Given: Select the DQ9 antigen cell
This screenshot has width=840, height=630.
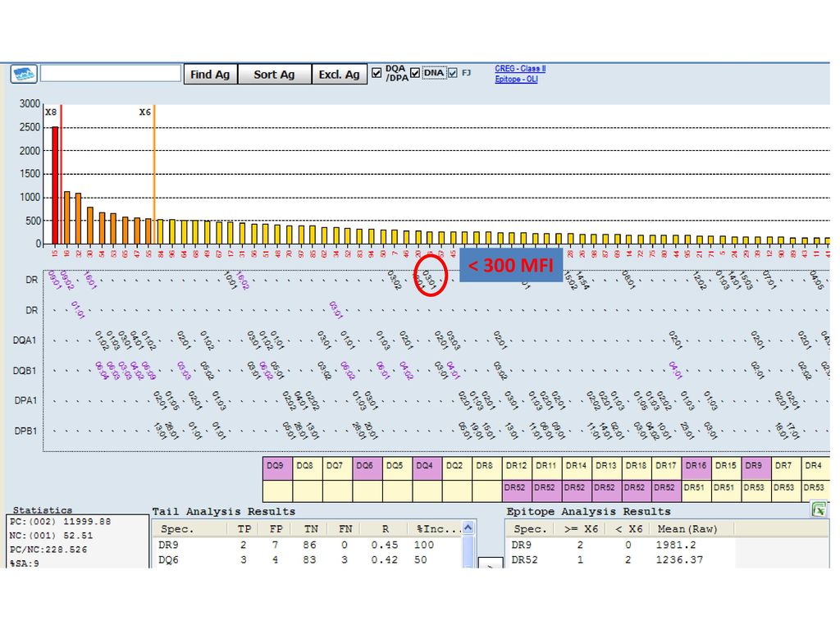Looking at the screenshot, I should pos(277,468).
